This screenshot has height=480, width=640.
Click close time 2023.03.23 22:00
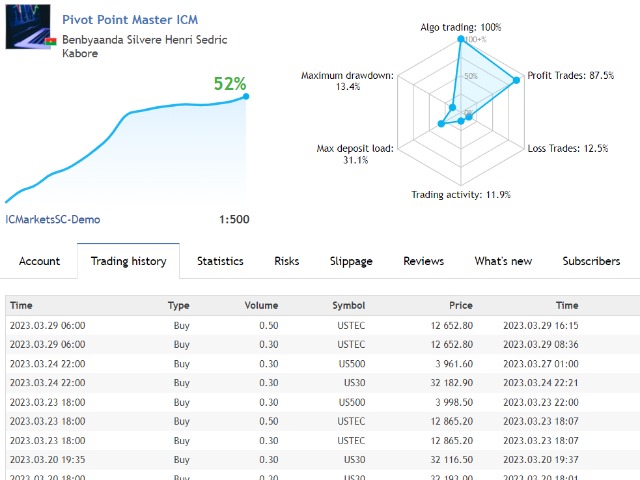(540, 402)
